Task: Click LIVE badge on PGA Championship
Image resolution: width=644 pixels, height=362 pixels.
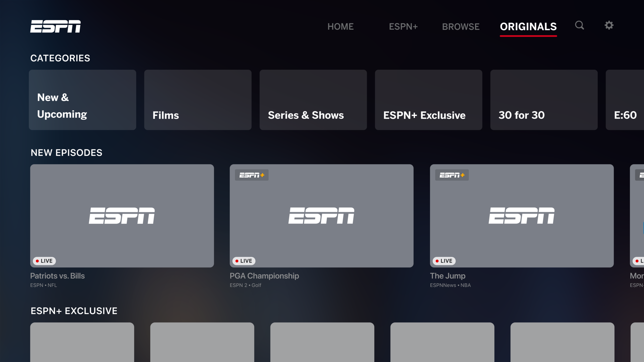Action: point(244,261)
